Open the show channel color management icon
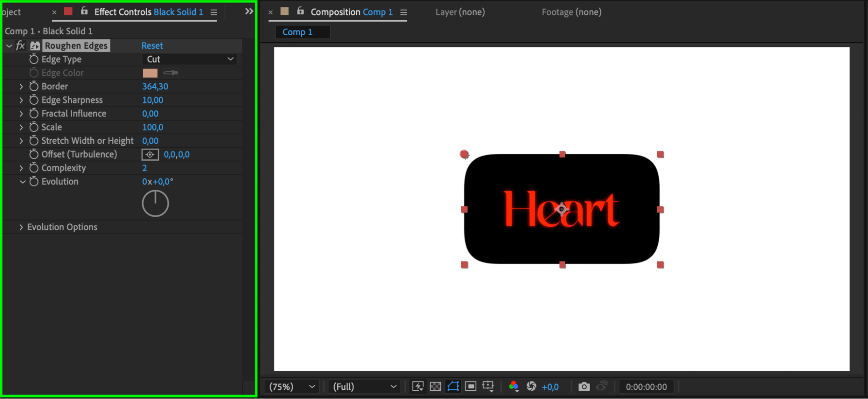This screenshot has height=399, width=868. (514, 386)
